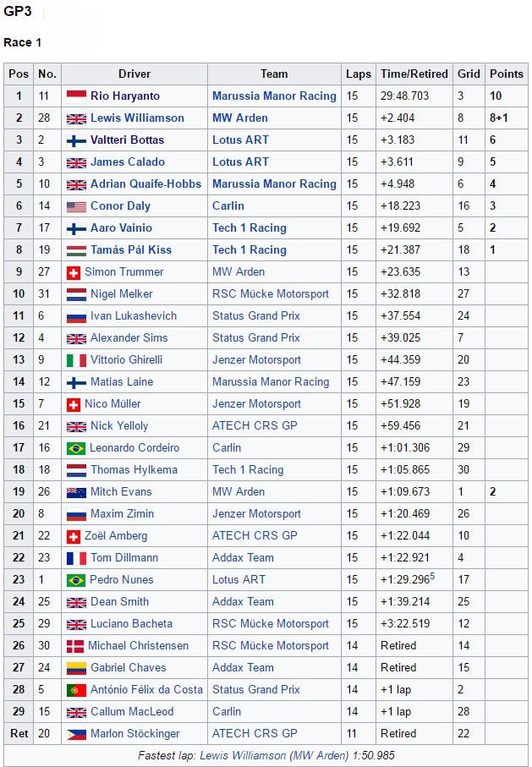Follow the Status Grand Prix link in Ivan Lukashevich's row
532x767 pixels.
[256, 316]
